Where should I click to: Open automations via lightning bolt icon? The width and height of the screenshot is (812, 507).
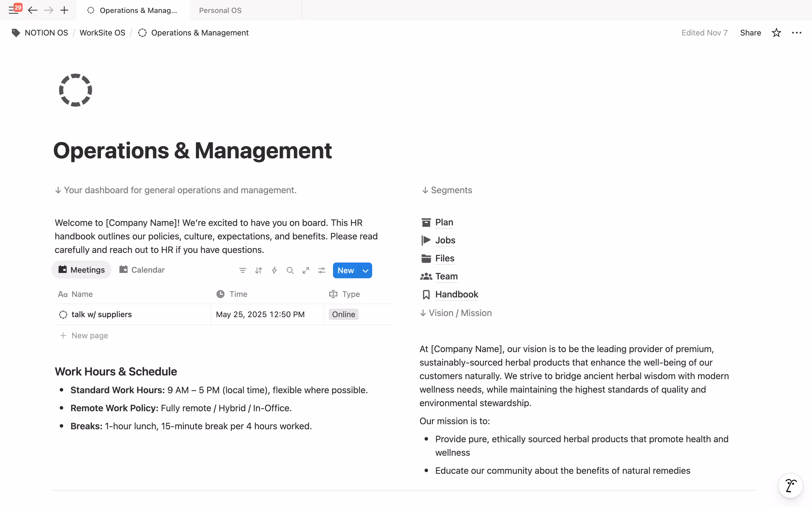(274, 270)
